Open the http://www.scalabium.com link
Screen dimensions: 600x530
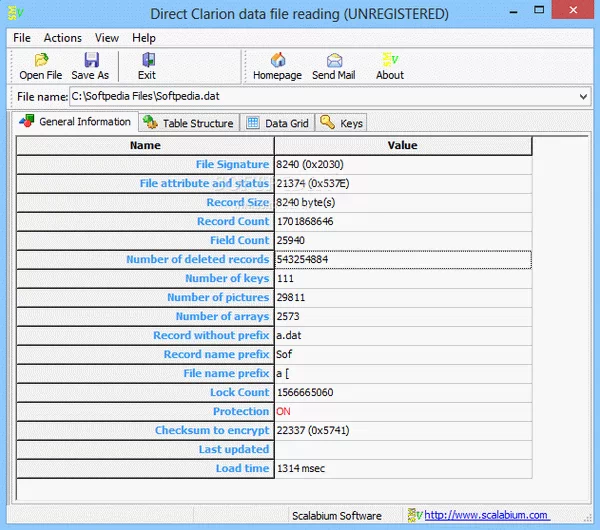487,515
